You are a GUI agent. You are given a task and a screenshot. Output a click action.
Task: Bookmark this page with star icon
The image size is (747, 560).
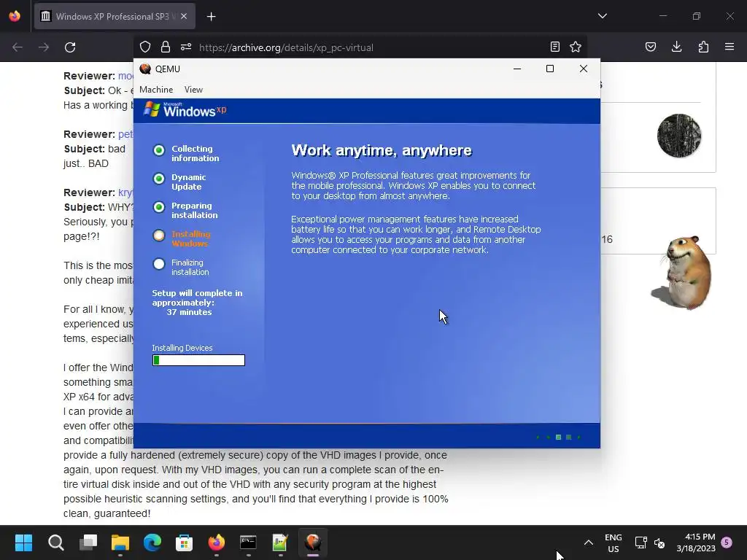[576, 47]
